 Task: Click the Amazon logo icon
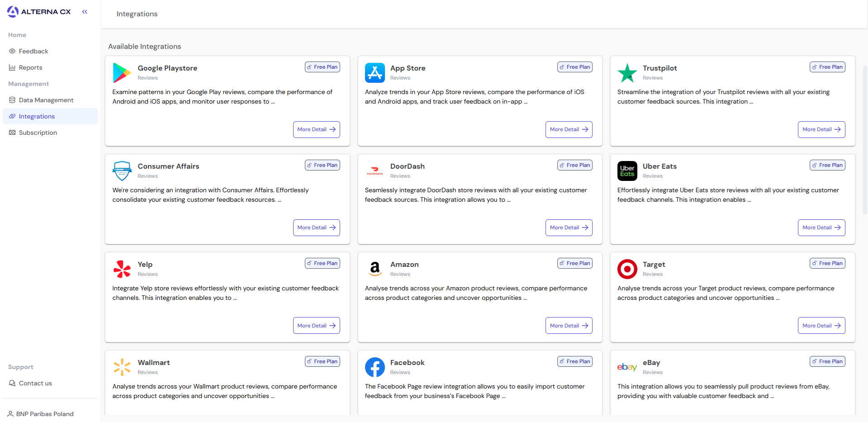375,269
